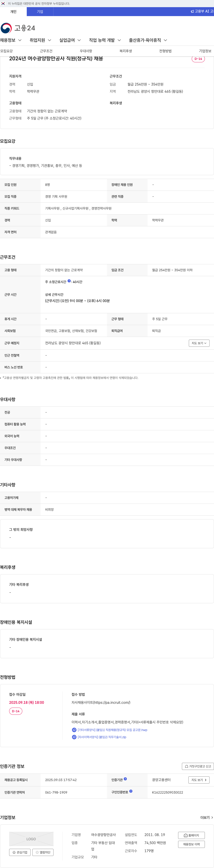Screen dimensions: 214x868
Task: Expand the 채용정보 menu
Action: pyautogui.click(x=11, y=40)
